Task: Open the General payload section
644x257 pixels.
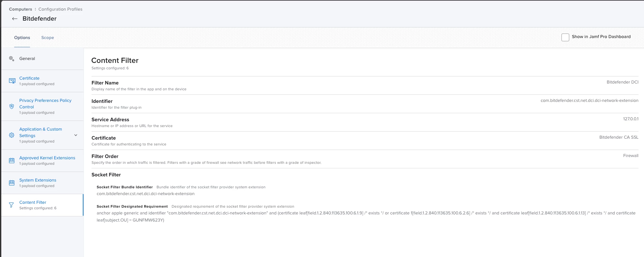Action: [42, 59]
